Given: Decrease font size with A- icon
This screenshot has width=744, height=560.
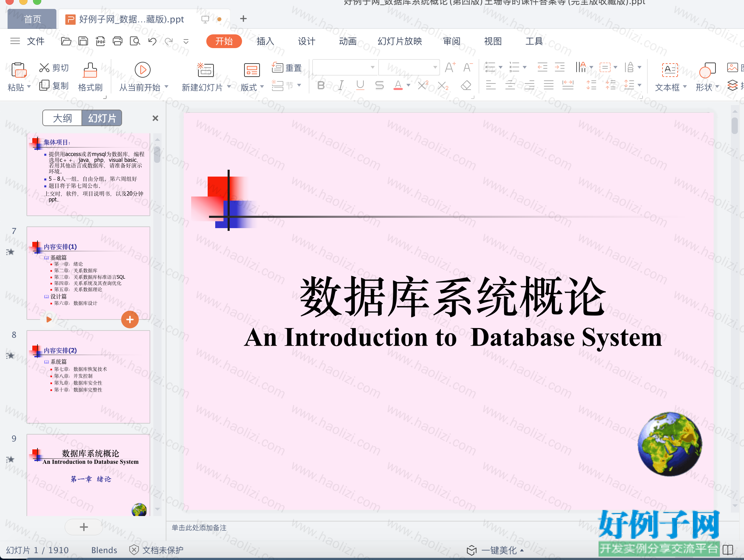Looking at the screenshot, I should click(468, 67).
